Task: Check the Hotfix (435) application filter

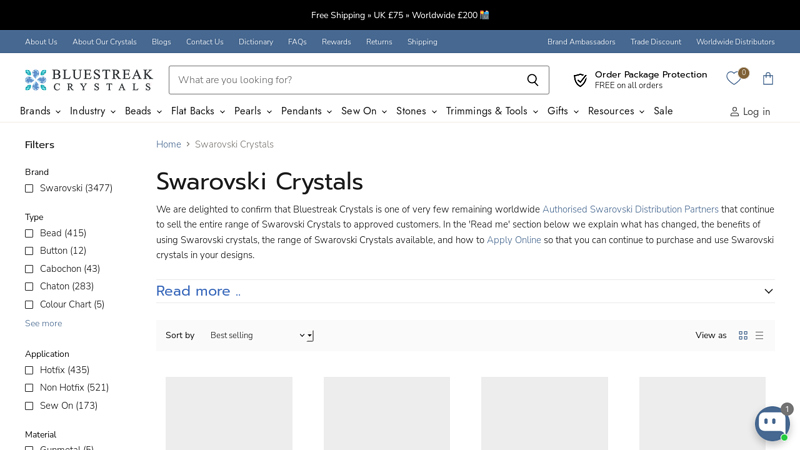Action: click(x=29, y=370)
